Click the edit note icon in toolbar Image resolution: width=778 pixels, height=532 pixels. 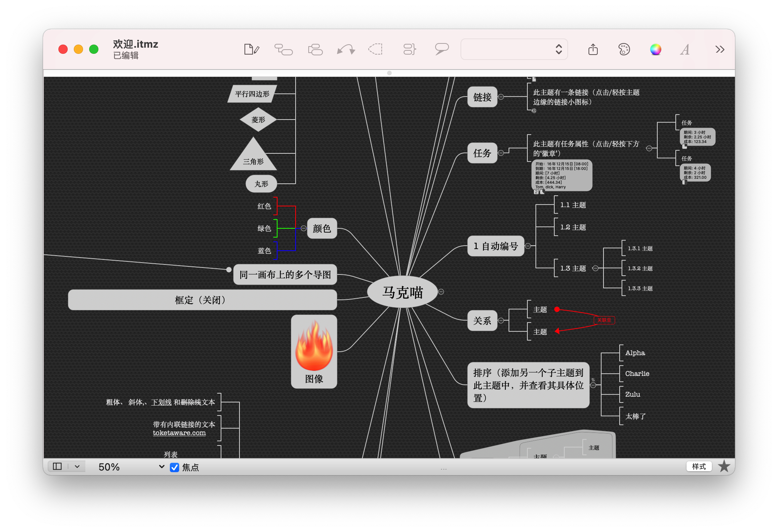252,49
